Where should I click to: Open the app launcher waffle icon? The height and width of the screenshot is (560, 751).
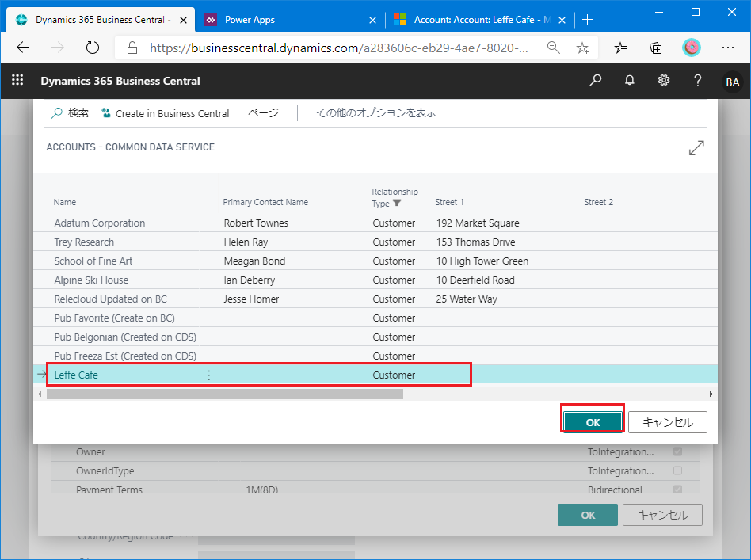[17, 80]
